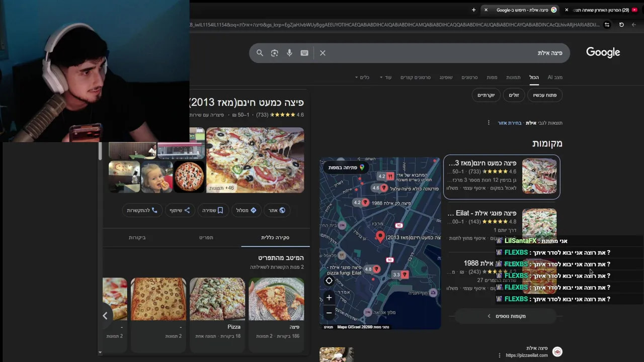
Task: Select the תמונות images search tab
Action: tap(513, 77)
